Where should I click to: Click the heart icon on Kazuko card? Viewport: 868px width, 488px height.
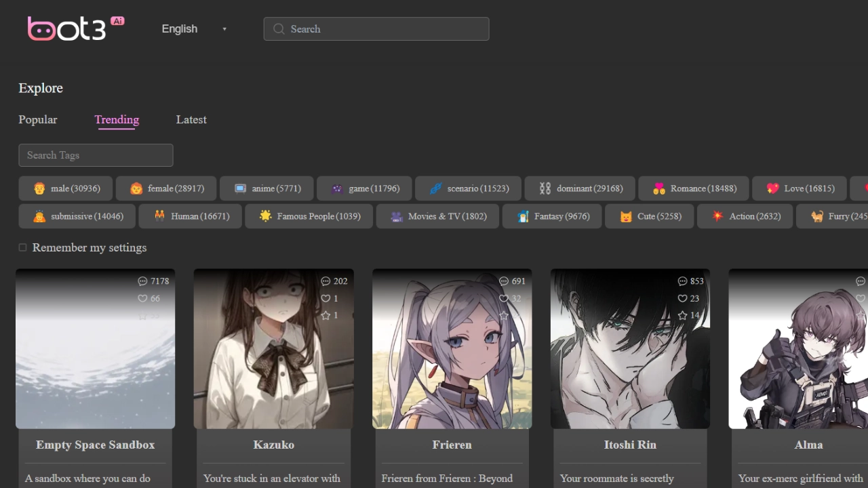[325, 298]
